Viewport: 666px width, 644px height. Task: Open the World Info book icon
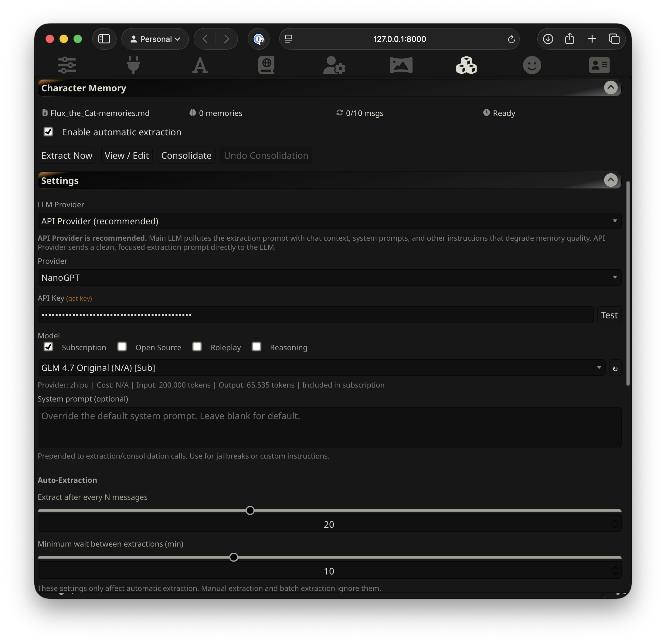(x=267, y=65)
